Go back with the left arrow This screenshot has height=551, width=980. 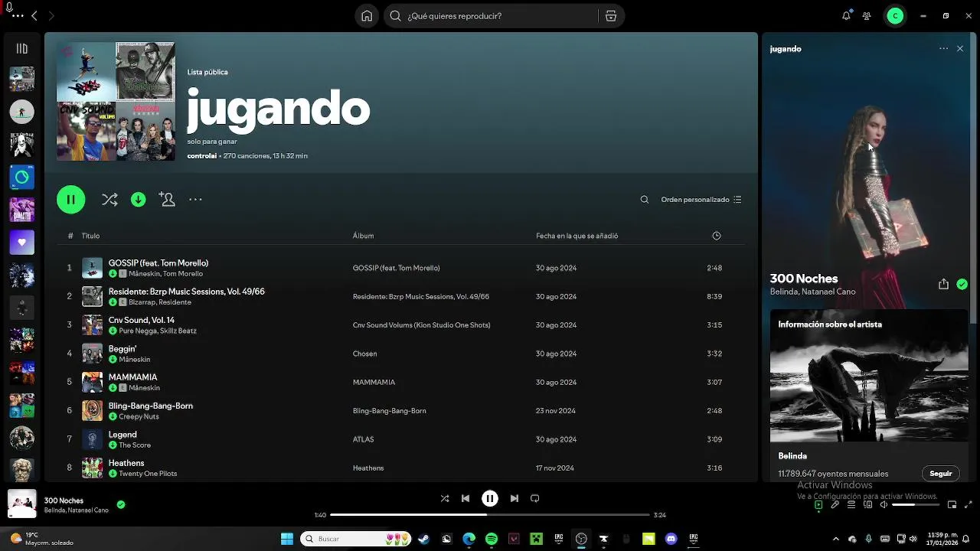[34, 15]
